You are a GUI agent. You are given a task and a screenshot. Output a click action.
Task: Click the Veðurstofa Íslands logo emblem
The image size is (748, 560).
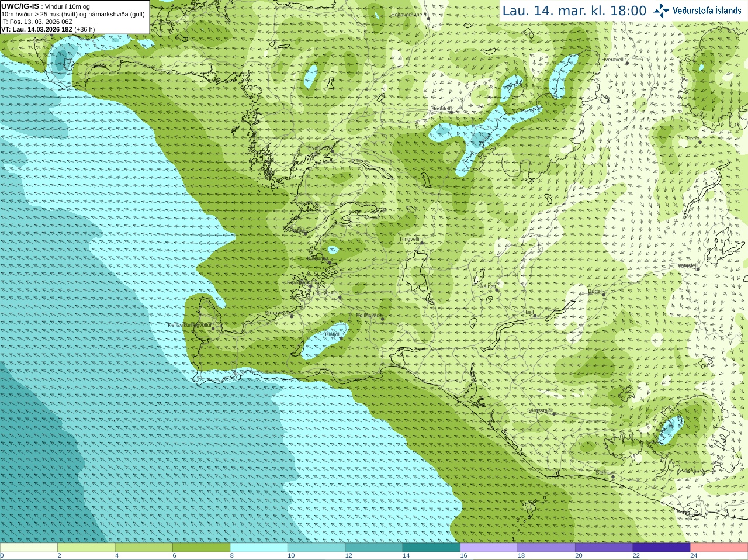click(x=662, y=11)
